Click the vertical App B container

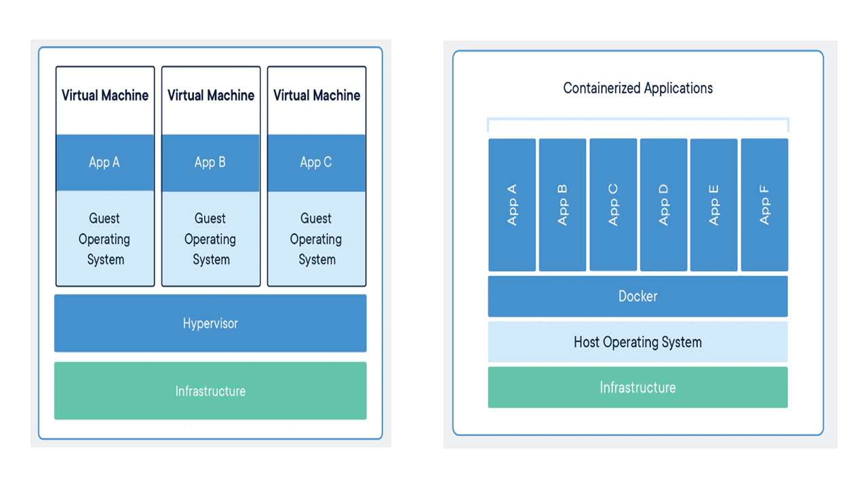[x=562, y=205]
